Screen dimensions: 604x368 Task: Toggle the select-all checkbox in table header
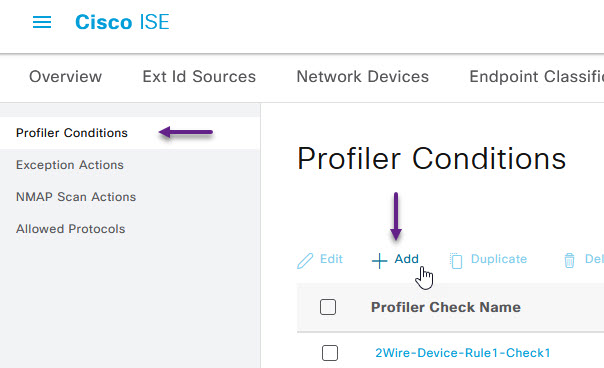pyautogui.click(x=328, y=307)
